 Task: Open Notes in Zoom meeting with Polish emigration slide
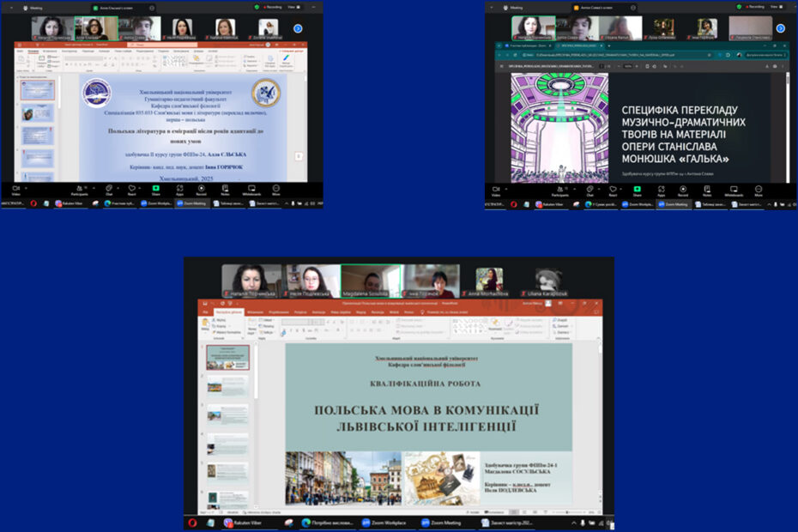pos(225,190)
